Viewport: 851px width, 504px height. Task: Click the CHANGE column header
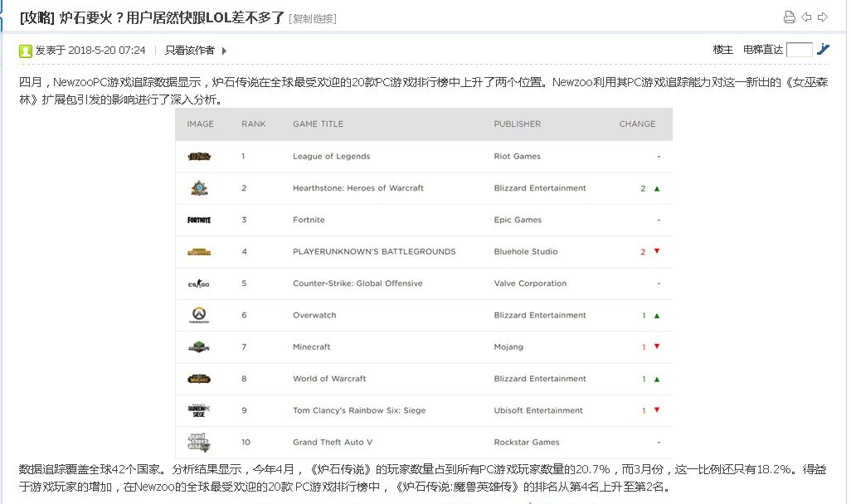tap(637, 124)
